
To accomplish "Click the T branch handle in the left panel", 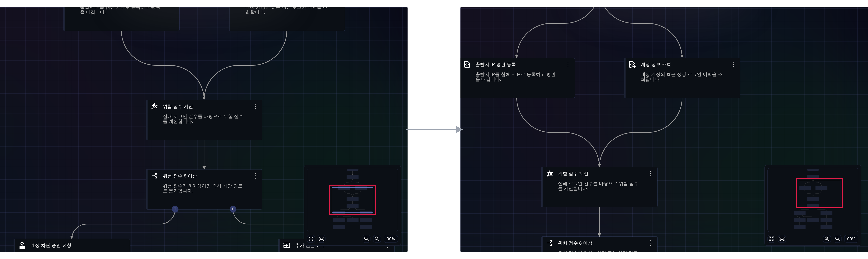I will (175, 209).
